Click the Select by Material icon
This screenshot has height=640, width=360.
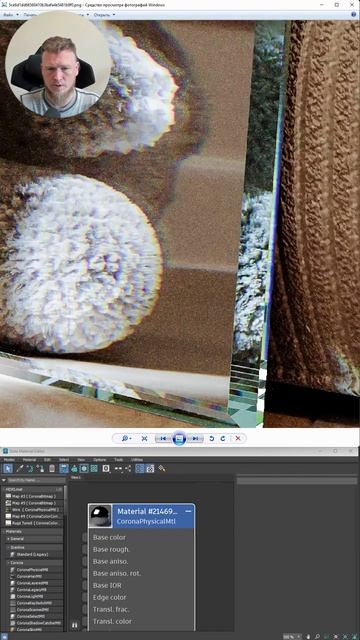(162, 469)
